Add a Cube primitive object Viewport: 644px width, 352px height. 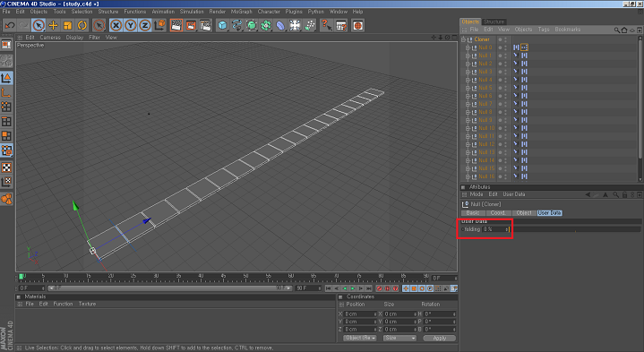pyautogui.click(x=222, y=25)
